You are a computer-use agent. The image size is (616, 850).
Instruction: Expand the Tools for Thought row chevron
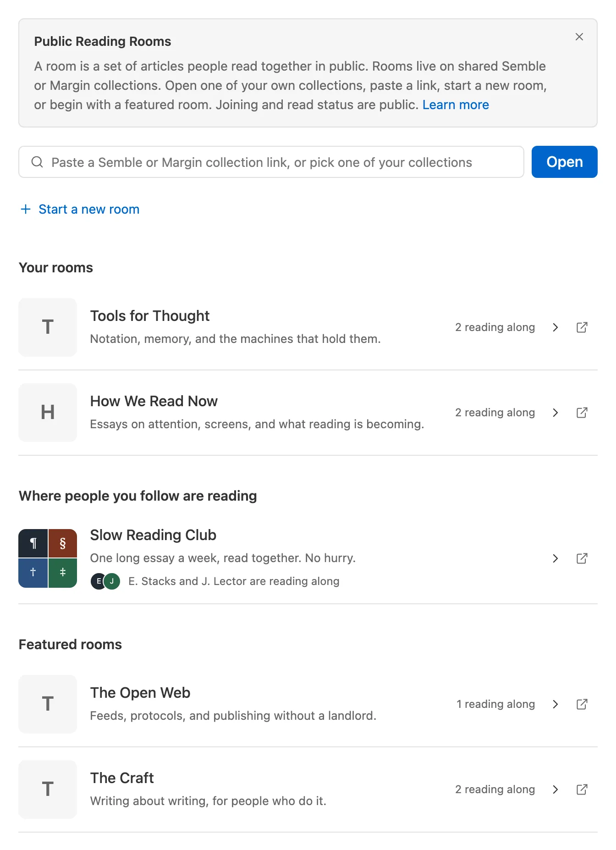pos(555,327)
